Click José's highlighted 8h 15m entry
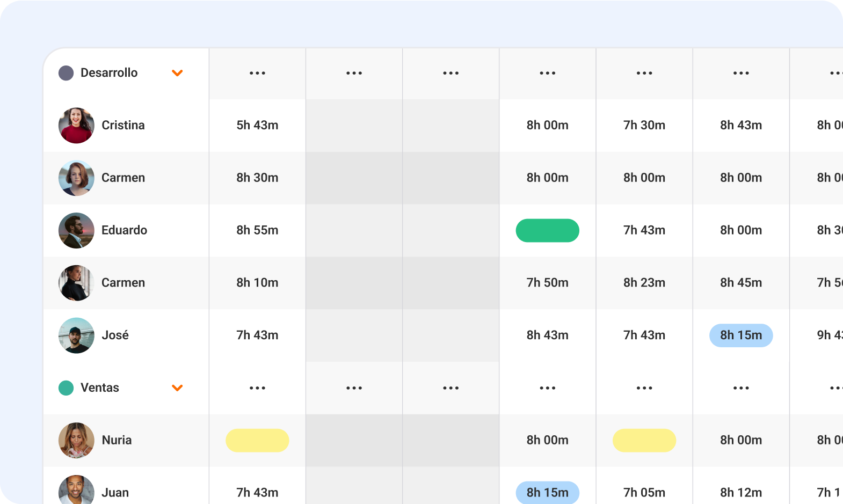The image size is (843, 504). point(741,335)
